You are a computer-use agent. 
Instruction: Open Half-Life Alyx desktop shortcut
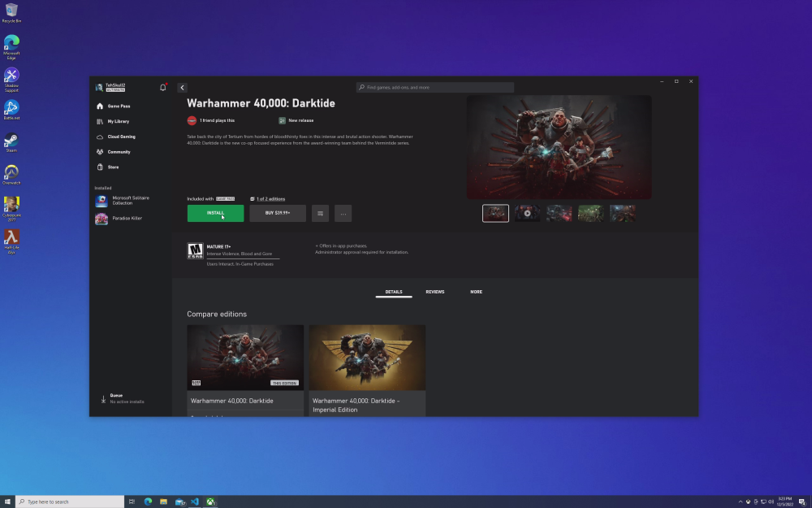click(x=11, y=241)
